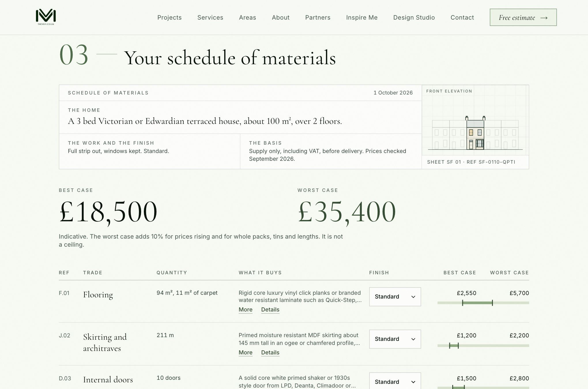Open the Contact page

point(462,18)
